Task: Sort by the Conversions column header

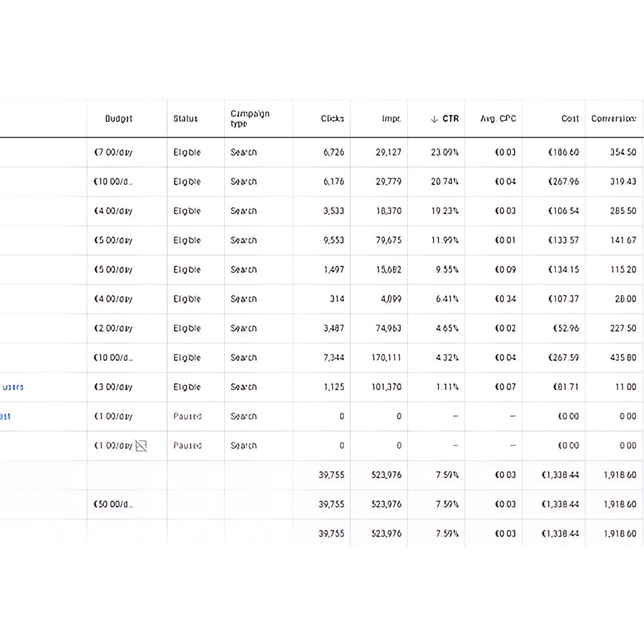Action: point(614,119)
